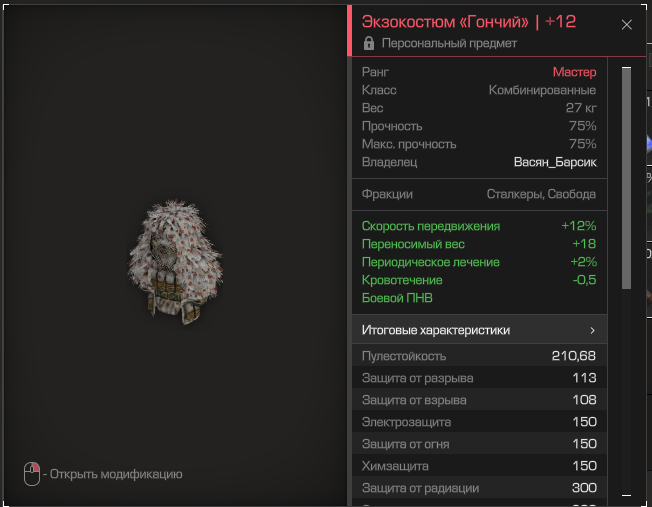Click the weight value 27 кг
Viewport: 652px width, 507px height.
coord(581,108)
